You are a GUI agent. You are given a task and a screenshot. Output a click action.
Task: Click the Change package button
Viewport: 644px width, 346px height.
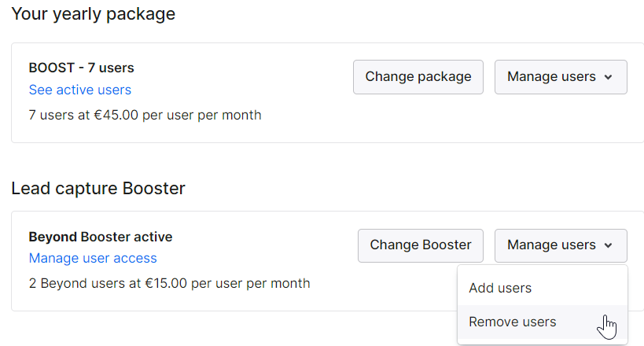[x=418, y=77]
